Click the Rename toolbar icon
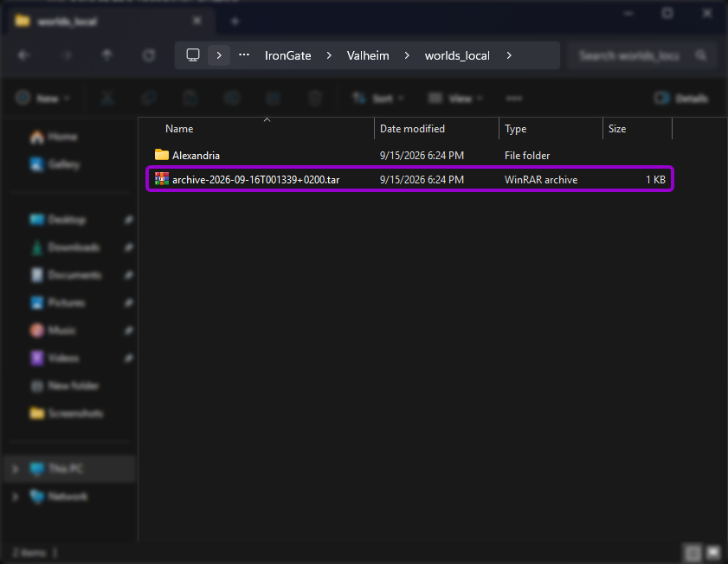 pyautogui.click(x=232, y=99)
